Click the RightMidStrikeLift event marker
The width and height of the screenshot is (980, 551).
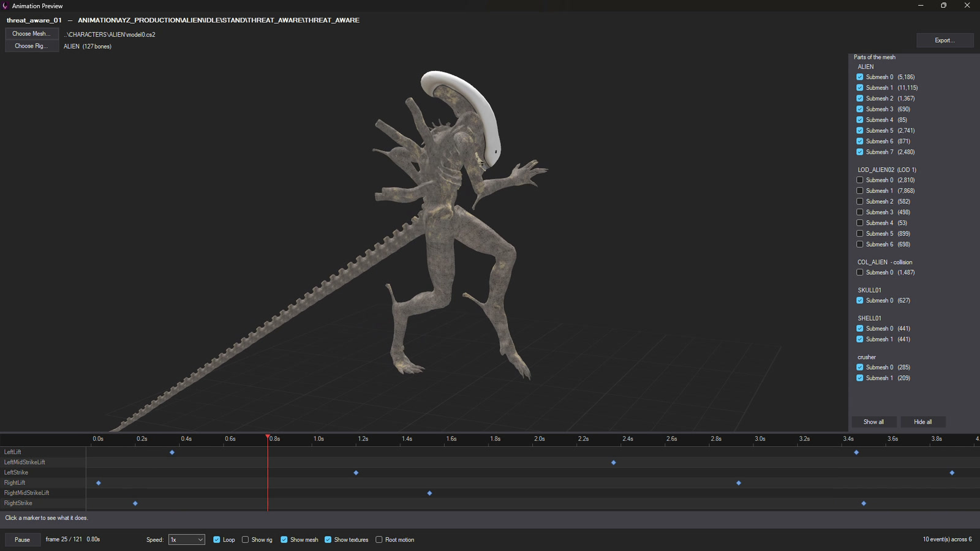429,493
